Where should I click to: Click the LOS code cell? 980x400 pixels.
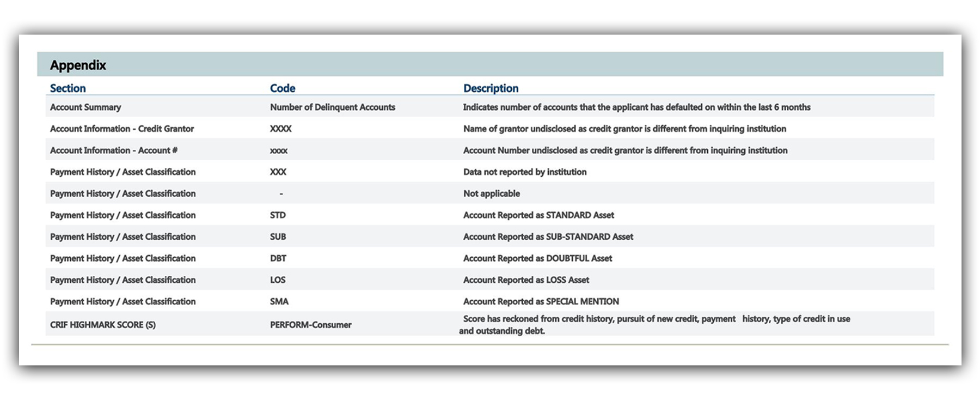click(278, 280)
